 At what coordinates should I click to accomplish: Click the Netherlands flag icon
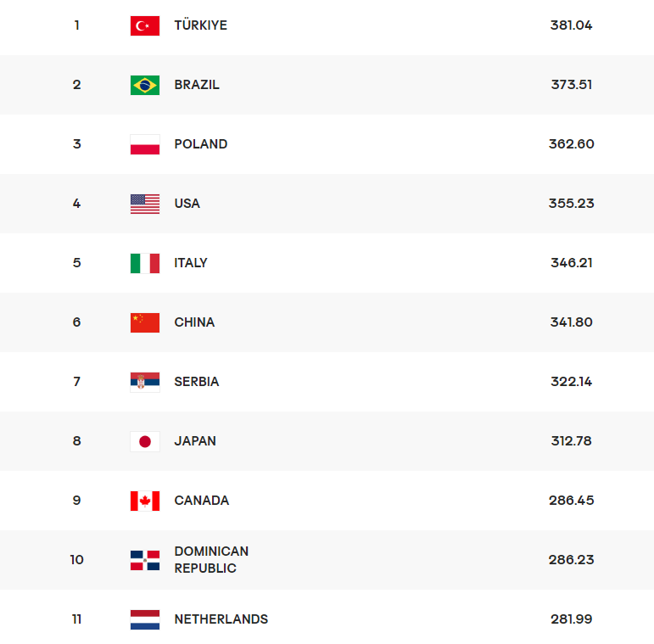[x=145, y=619]
